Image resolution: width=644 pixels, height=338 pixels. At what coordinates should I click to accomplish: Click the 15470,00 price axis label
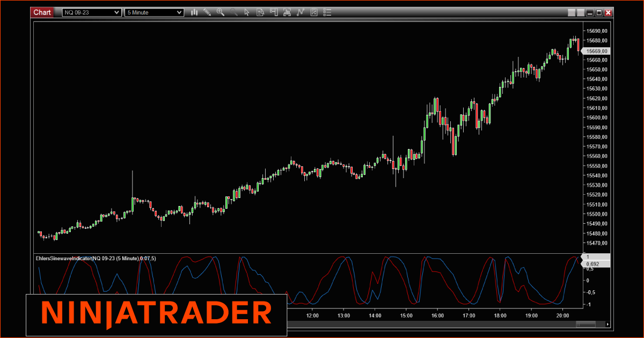[x=597, y=243]
